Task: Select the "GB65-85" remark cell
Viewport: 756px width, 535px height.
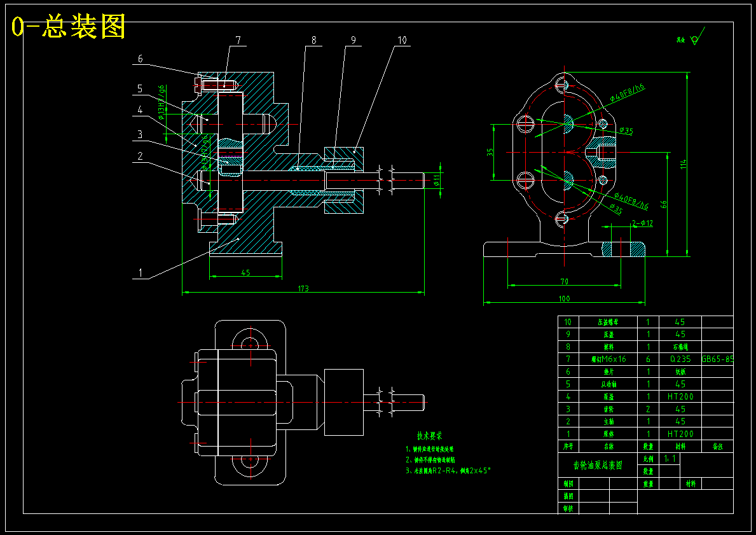Action: coord(717,359)
